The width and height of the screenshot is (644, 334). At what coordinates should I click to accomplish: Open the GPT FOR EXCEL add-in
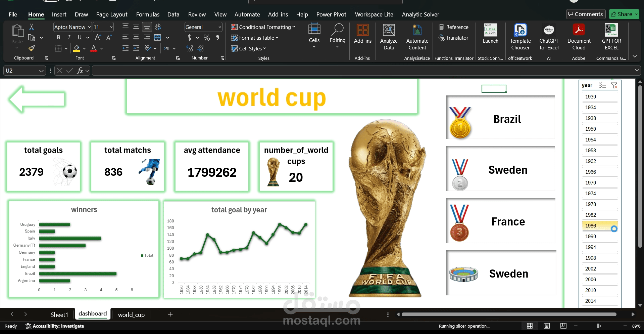tap(611, 37)
